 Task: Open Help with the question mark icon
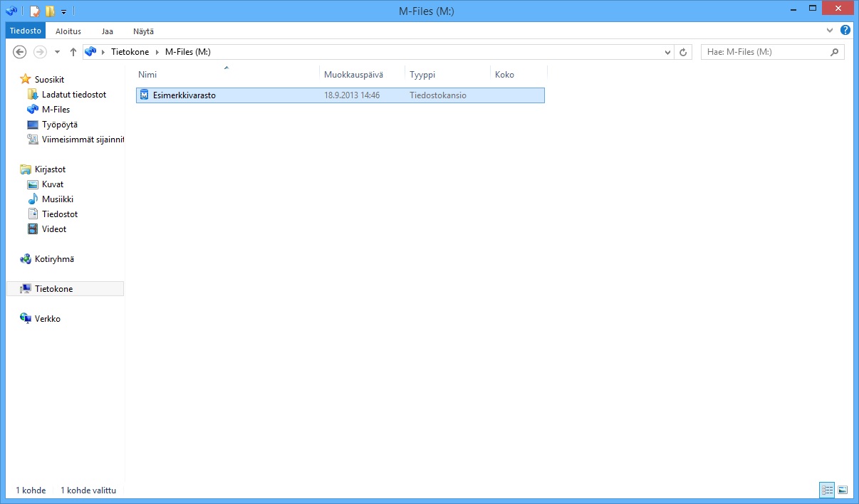845,31
